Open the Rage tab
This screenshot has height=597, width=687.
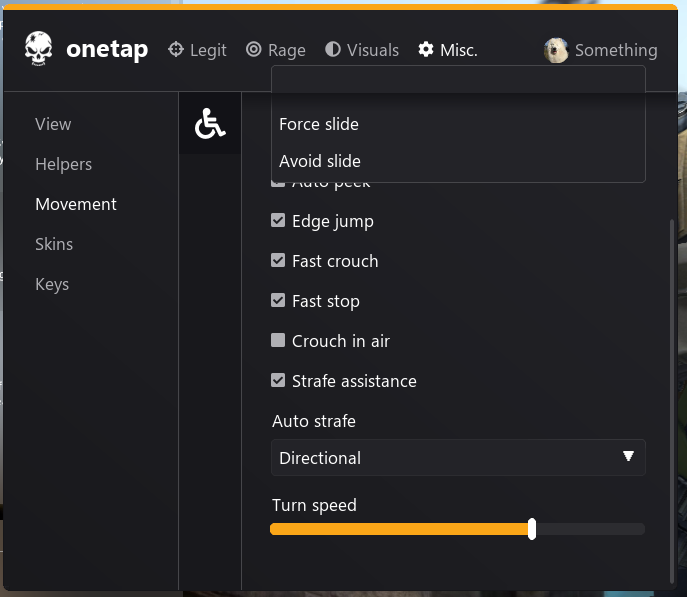click(276, 50)
